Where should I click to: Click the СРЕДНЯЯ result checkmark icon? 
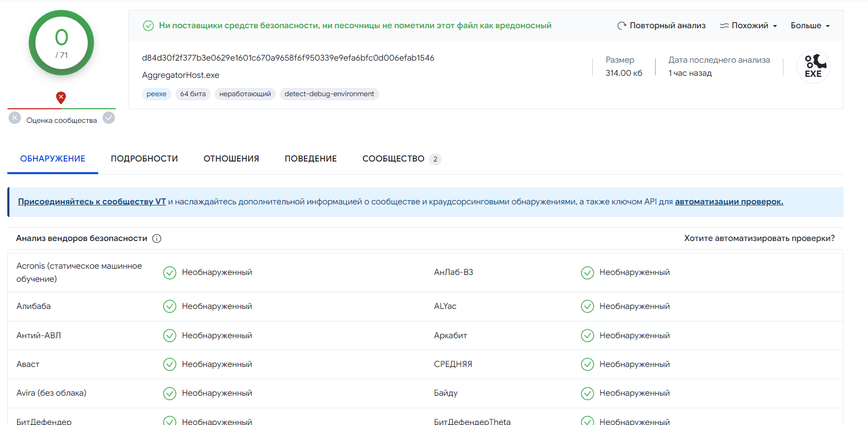(x=588, y=364)
